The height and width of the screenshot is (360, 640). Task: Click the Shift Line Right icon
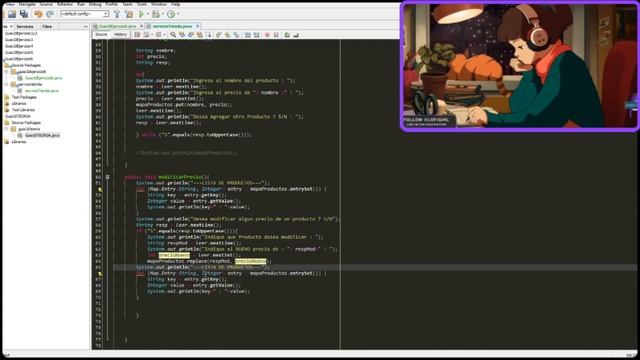(256, 35)
